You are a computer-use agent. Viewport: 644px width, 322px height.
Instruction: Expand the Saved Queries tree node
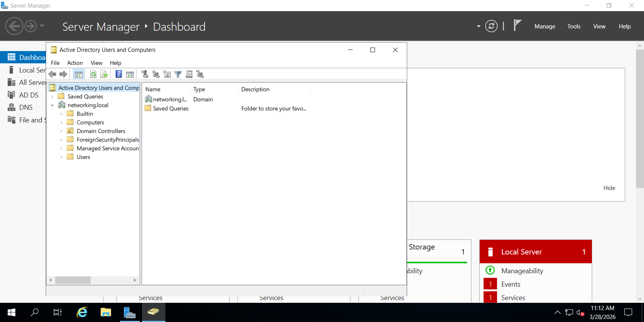click(52, 97)
